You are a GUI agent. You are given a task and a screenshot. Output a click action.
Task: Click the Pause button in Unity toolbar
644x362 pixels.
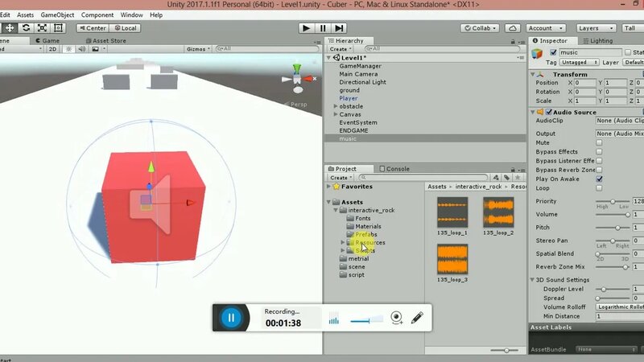(323, 28)
